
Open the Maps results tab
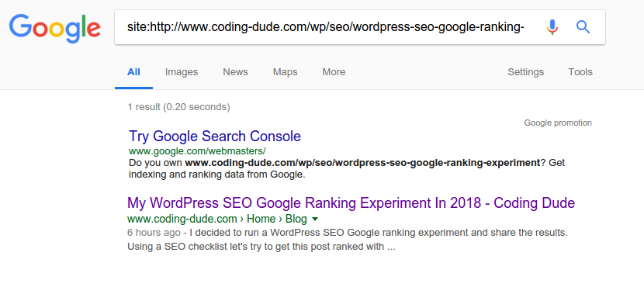click(285, 72)
